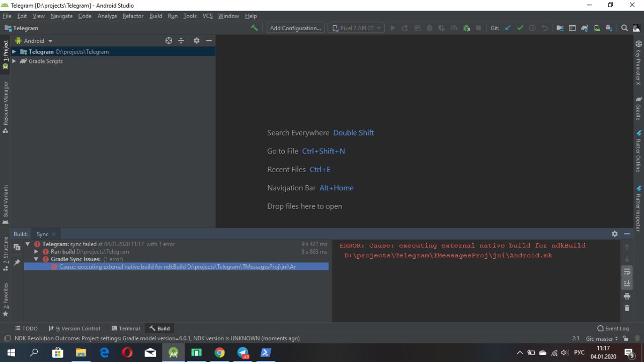Clear build output with trash icon

[627, 308]
